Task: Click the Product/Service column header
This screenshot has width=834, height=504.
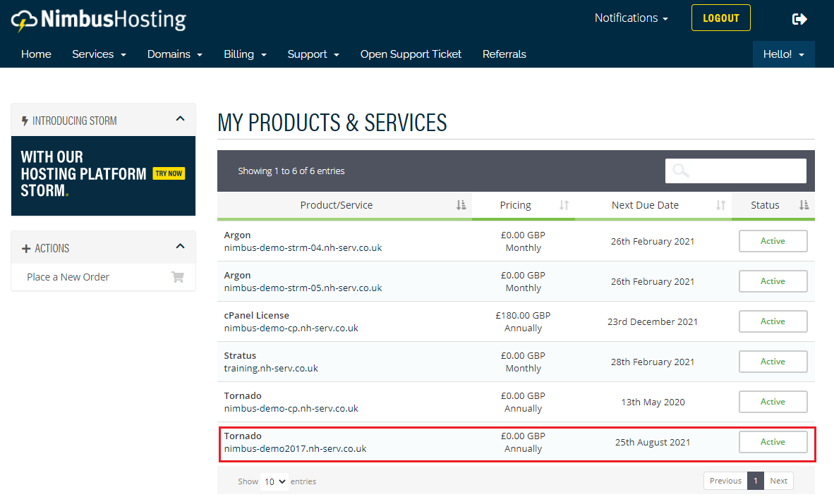Action: tap(344, 205)
